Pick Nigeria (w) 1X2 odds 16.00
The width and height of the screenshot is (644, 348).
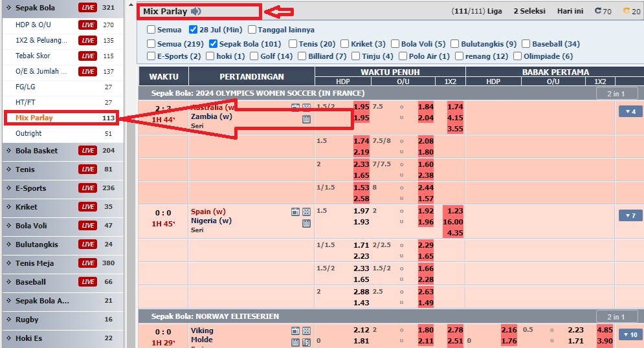coord(453,222)
